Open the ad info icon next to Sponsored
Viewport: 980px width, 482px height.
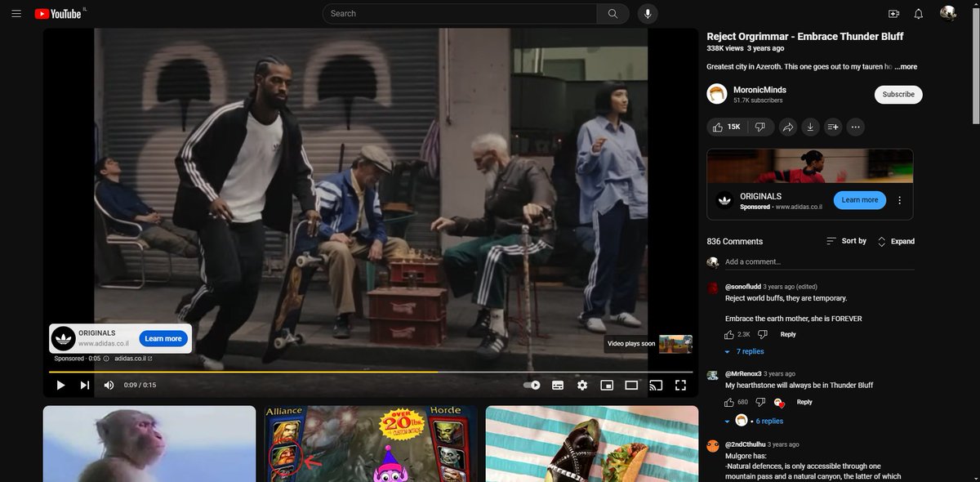[106, 359]
